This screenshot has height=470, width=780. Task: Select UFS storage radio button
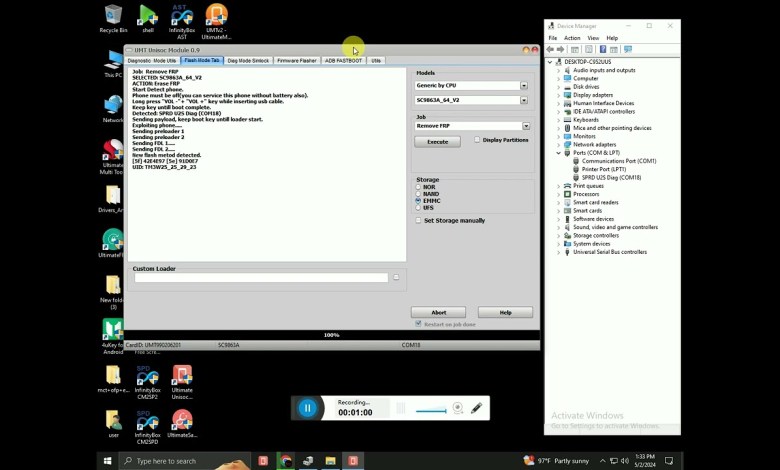click(418, 207)
